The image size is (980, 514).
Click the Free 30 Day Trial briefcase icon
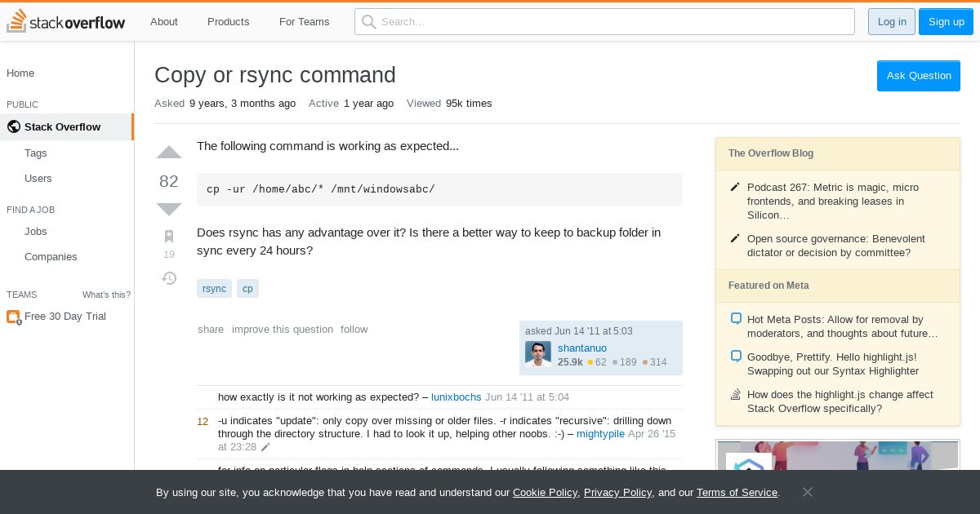(13, 317)
